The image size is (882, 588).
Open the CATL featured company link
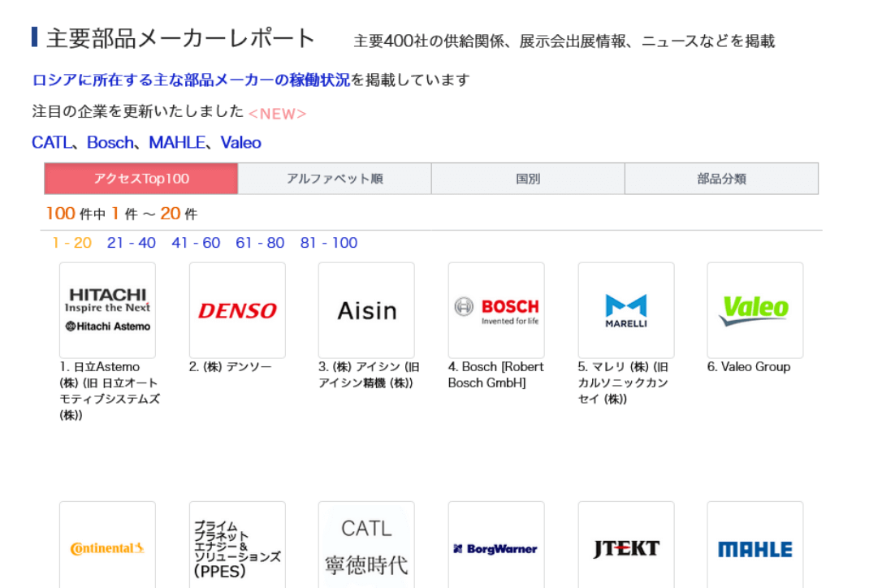pos(52,143)
